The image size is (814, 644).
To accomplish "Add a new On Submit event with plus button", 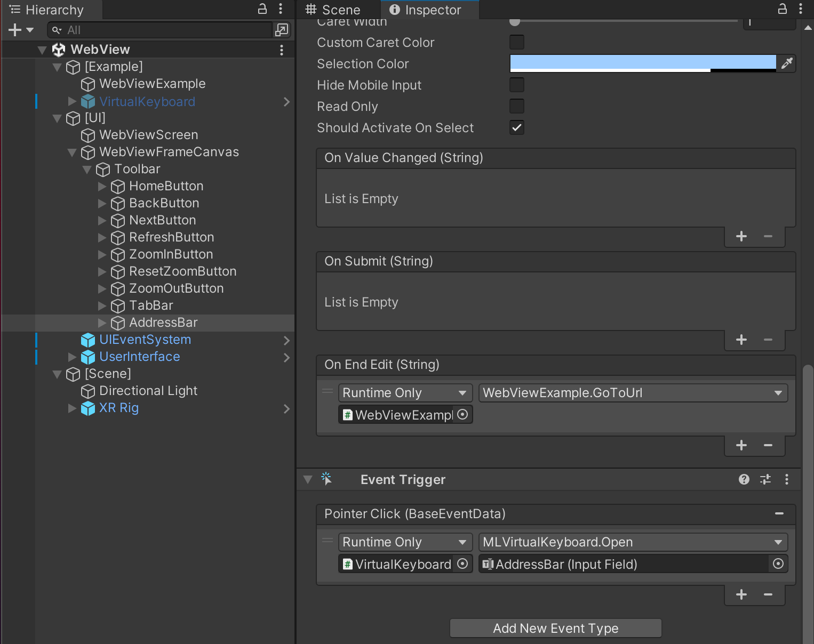I will 741,340.
